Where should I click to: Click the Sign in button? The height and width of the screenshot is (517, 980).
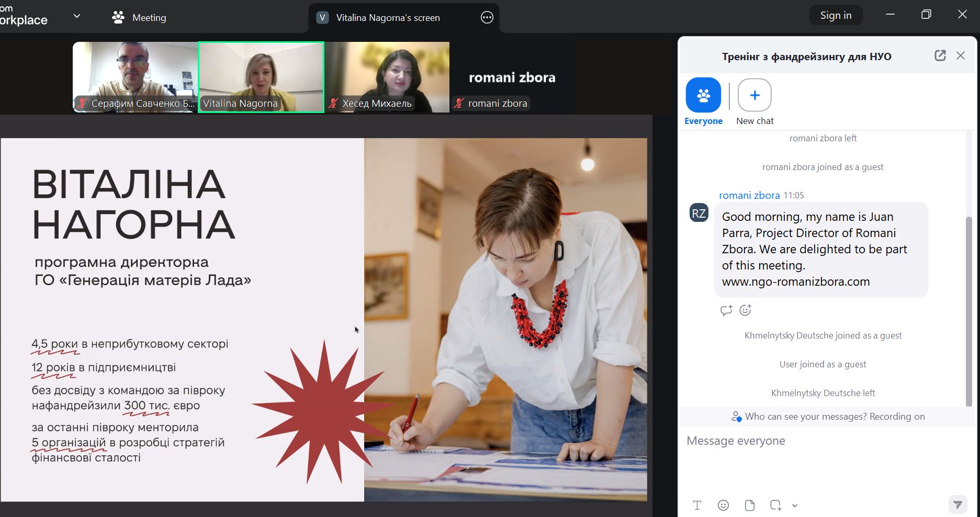pos(836,15)
